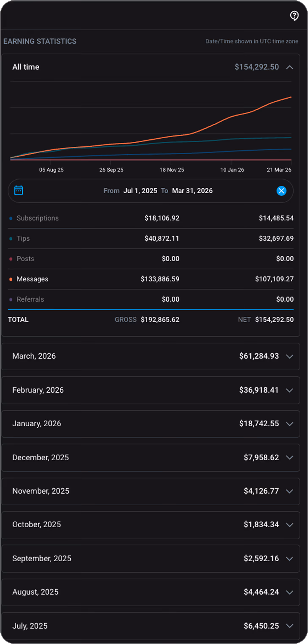Click the 05 Aug 25 chart axis label
The image size is (308, 644).
tap(51, 169)
